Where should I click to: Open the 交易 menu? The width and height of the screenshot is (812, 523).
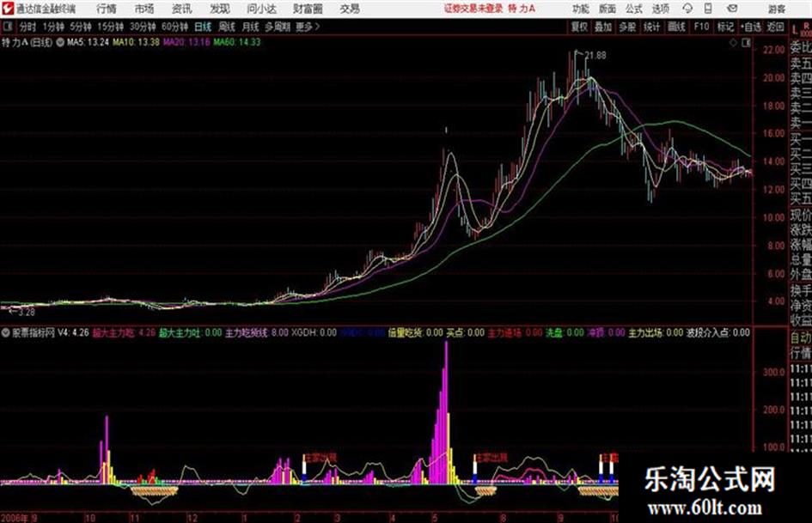coord(350,9)
